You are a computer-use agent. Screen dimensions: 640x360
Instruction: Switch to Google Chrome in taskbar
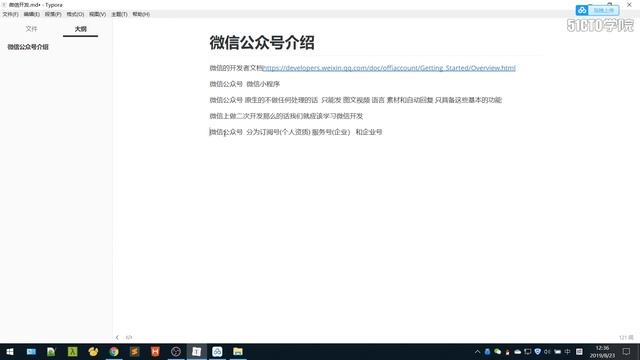coord(114,351)
